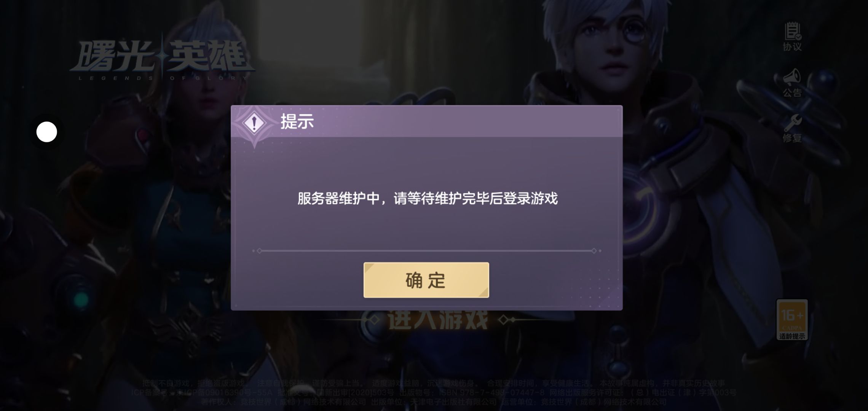Click the 曙光英雄 game logo

point(162,59)
